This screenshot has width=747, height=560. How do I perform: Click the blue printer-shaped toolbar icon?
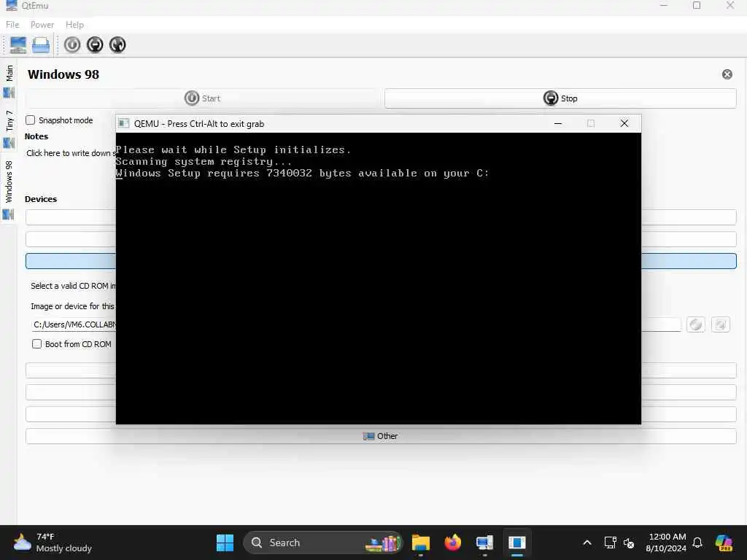point(41,45)
